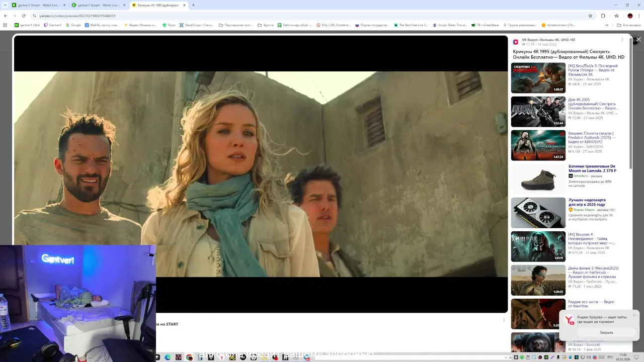Play the main Крикуны video player
The width and height of the screenshot is (644, 362).
[261, 174]
